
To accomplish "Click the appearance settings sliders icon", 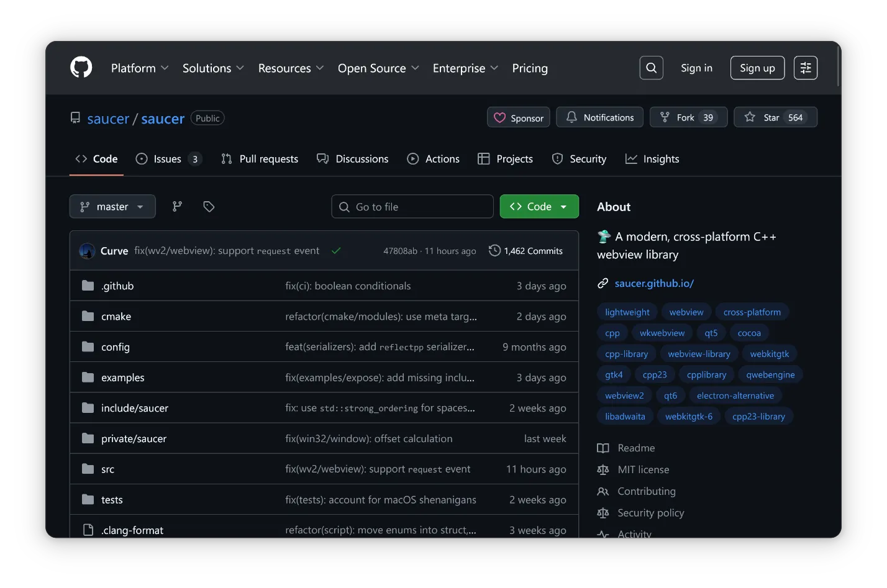I will (x=805, y=68).
